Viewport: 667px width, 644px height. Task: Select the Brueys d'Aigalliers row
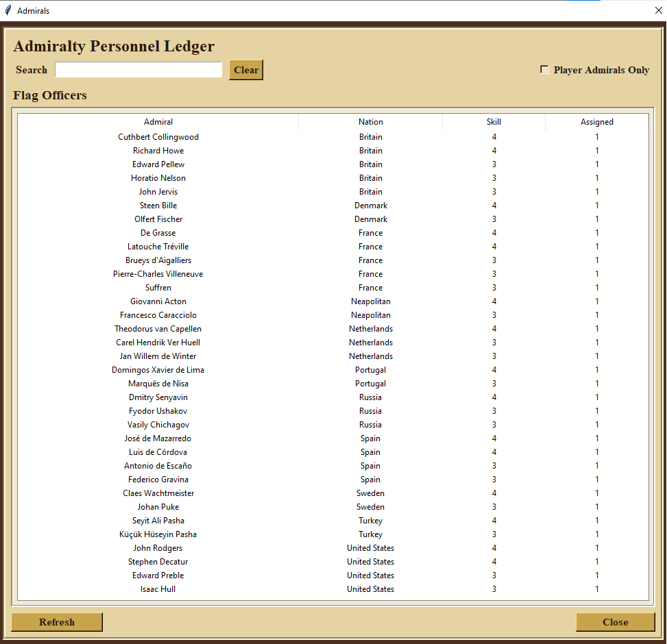click(333, 260)
